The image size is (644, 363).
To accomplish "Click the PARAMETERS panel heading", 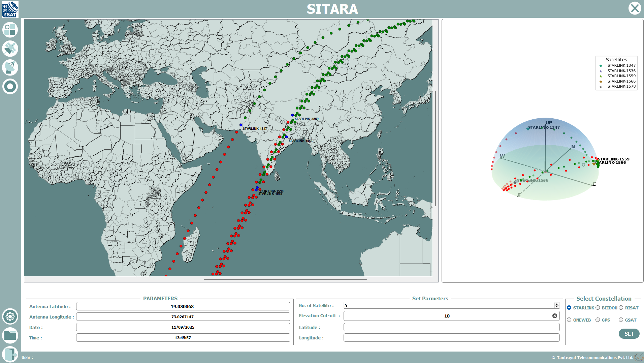I will pos(160,299).
